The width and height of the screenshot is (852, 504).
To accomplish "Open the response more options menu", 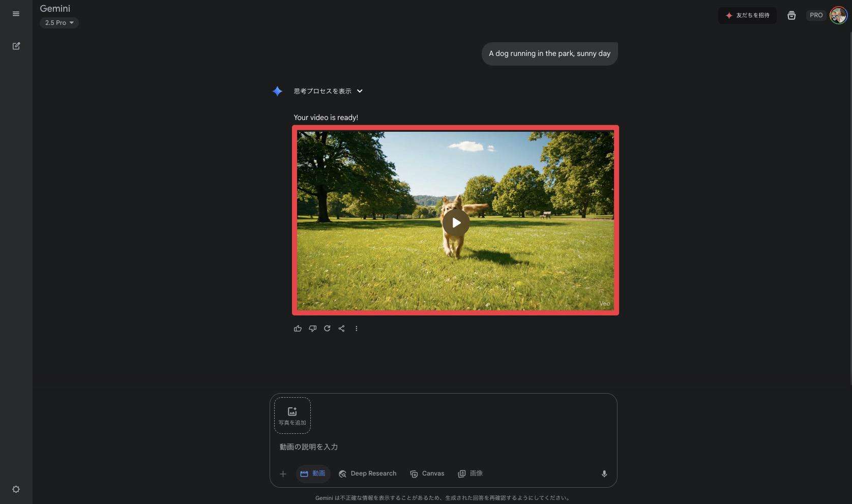I will tap(357, 329).
